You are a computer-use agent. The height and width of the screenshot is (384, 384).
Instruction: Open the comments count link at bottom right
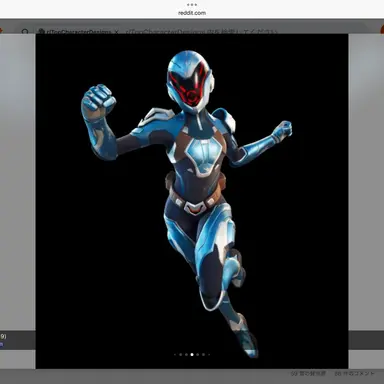(355, 374)
